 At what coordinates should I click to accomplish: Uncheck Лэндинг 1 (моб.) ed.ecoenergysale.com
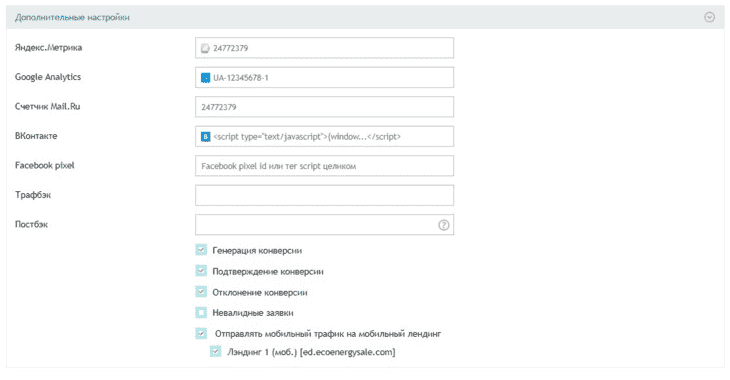click(216, 352)
